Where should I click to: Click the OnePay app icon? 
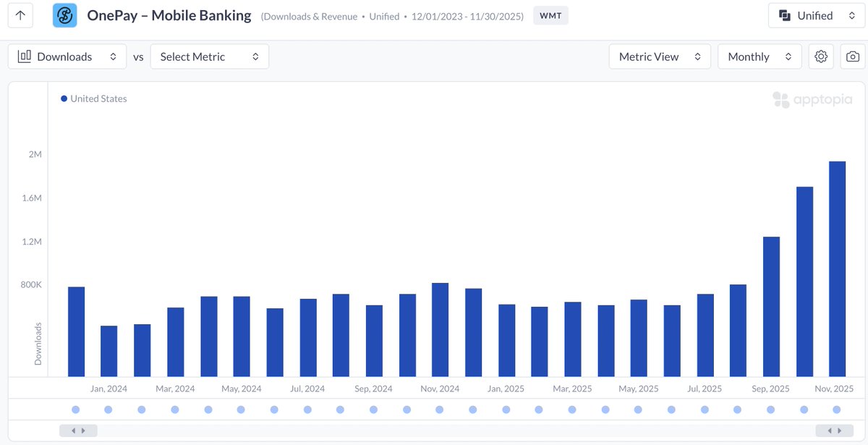(x=65, y=15)
